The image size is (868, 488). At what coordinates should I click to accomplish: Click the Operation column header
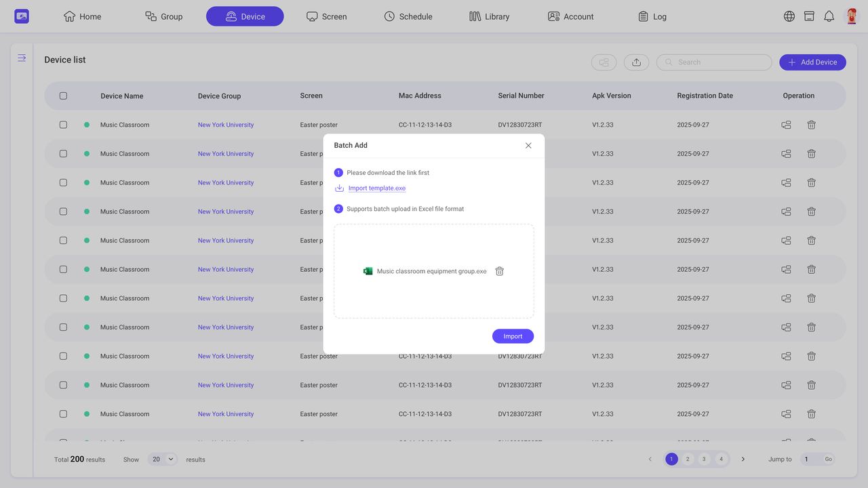799,96
